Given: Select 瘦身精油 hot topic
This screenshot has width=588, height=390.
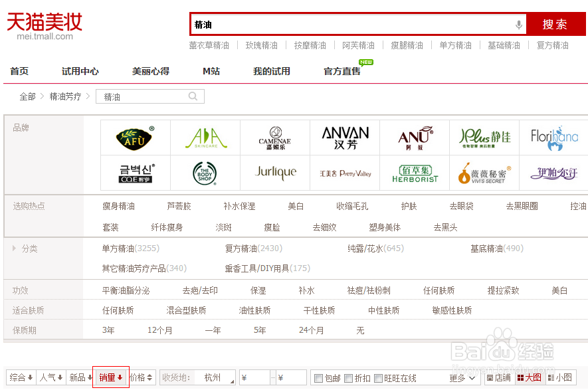Looking at the screenshot, I should tap(118, 206).
